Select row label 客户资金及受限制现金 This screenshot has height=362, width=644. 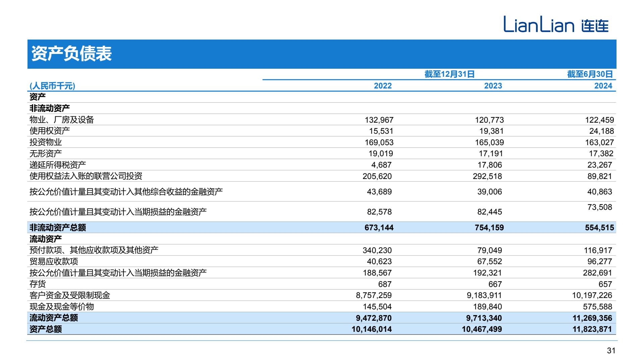(x=70, y=295)
